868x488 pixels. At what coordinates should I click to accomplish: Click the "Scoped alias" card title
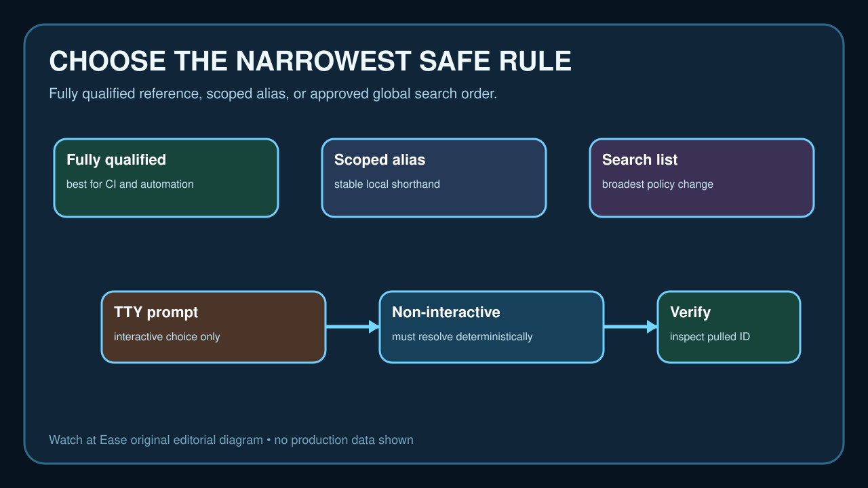tap(380, 160)
